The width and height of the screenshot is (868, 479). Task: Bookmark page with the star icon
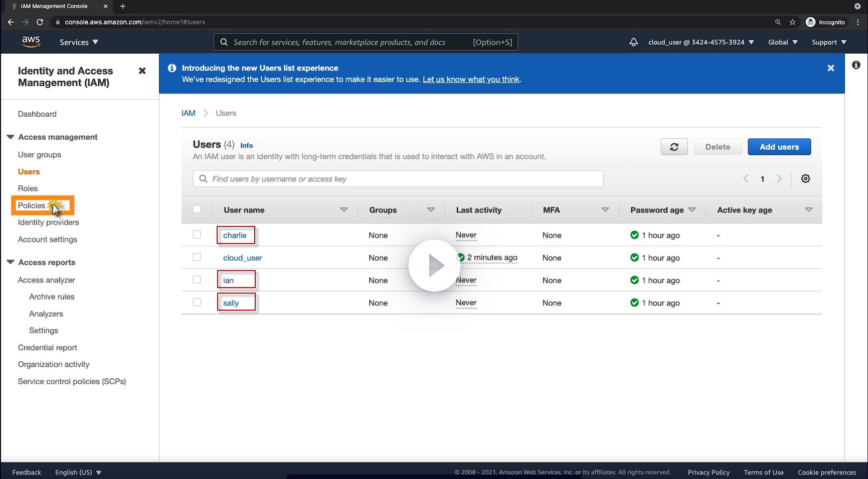(792, 22)
